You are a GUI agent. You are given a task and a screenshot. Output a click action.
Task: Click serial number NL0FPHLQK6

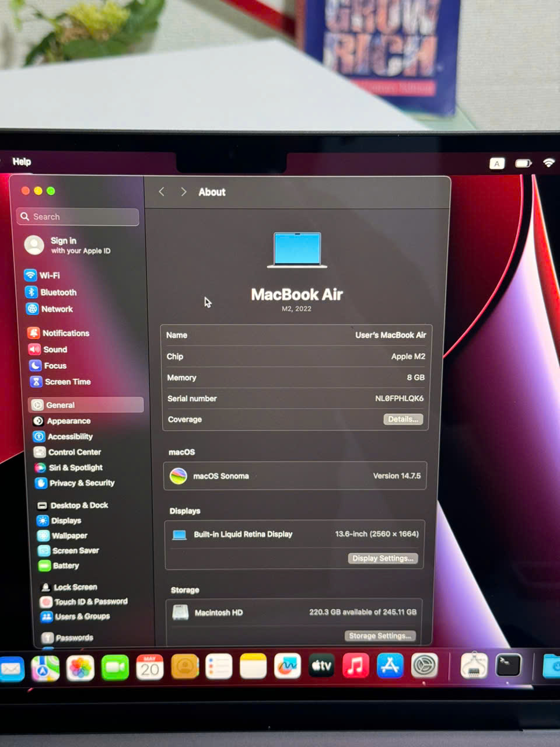coord(399,398)
